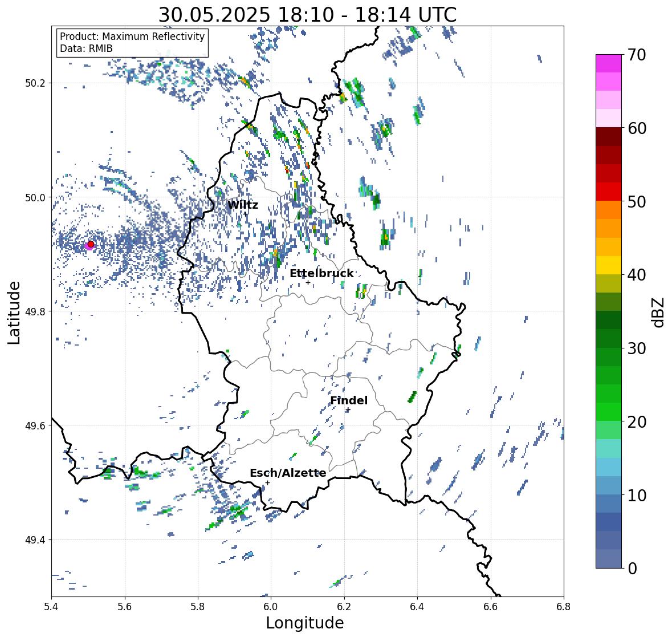Select the Esch/Alzette city label
Viewport: 672px width, 637px height.
(288, 473)
